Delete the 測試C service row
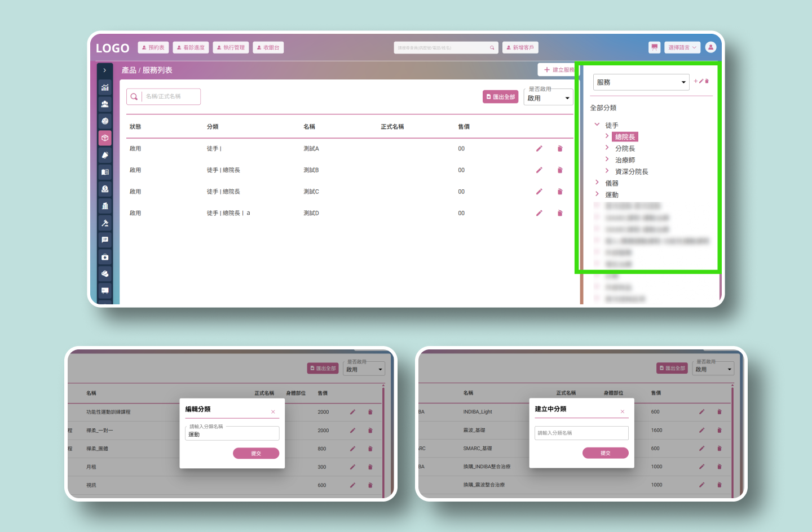The image size is (812, 532). (x=560, y=192)
